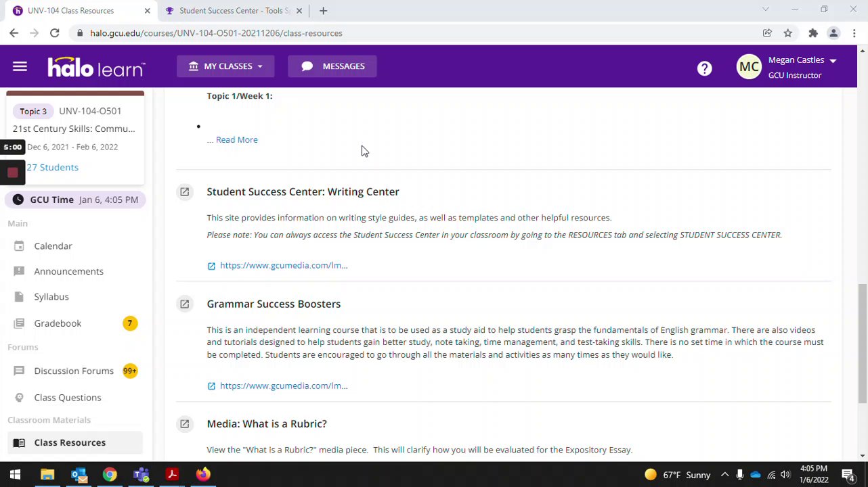The image size is (868, 487).
Task: Click the Discussion Forums 99+ badge
Action: [x=130, y=371]
